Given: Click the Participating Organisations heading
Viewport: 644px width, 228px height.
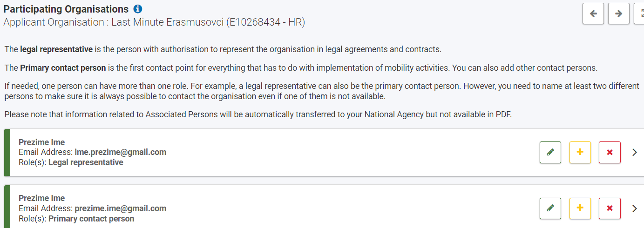Looking at the screenshot, I should 66,9.
